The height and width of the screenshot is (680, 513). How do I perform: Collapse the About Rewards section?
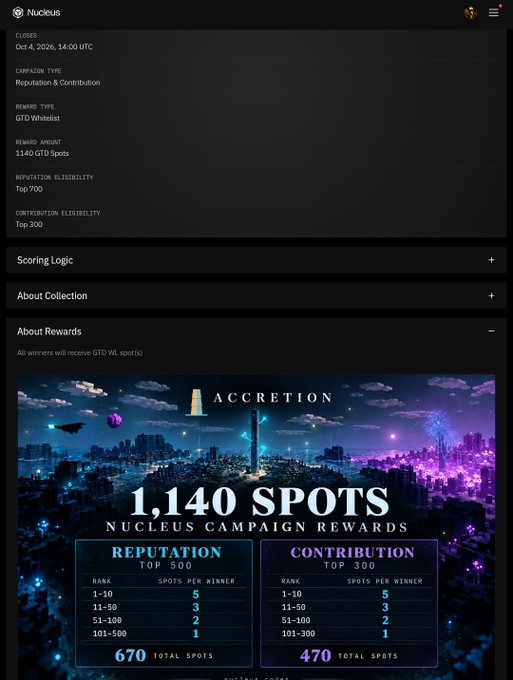point(256,331)
